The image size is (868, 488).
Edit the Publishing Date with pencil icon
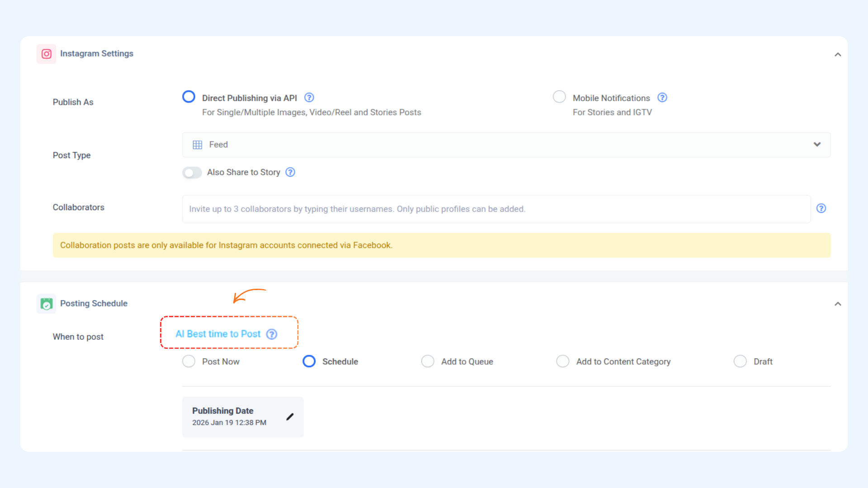pos(290,417)
